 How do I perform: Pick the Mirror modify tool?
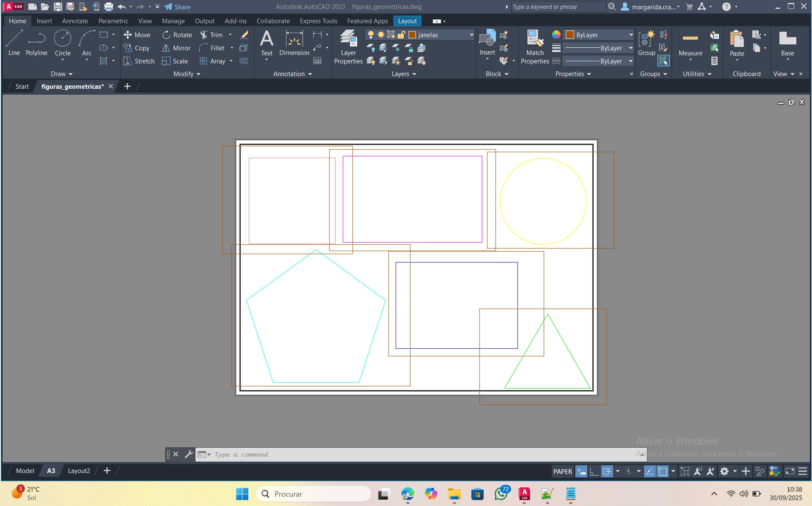(x=176, y=48)
